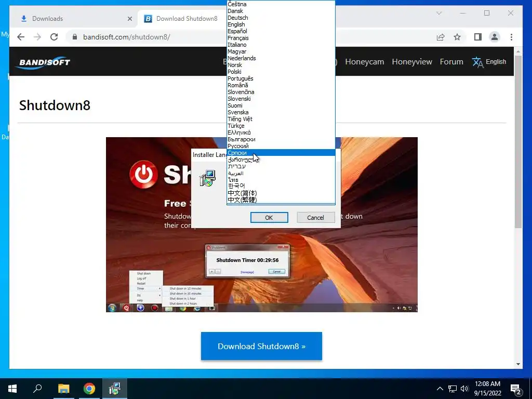The height and width of the screenshot is (399, 532).
Task: Select 한국어 language option
Action: pos(281,186)
